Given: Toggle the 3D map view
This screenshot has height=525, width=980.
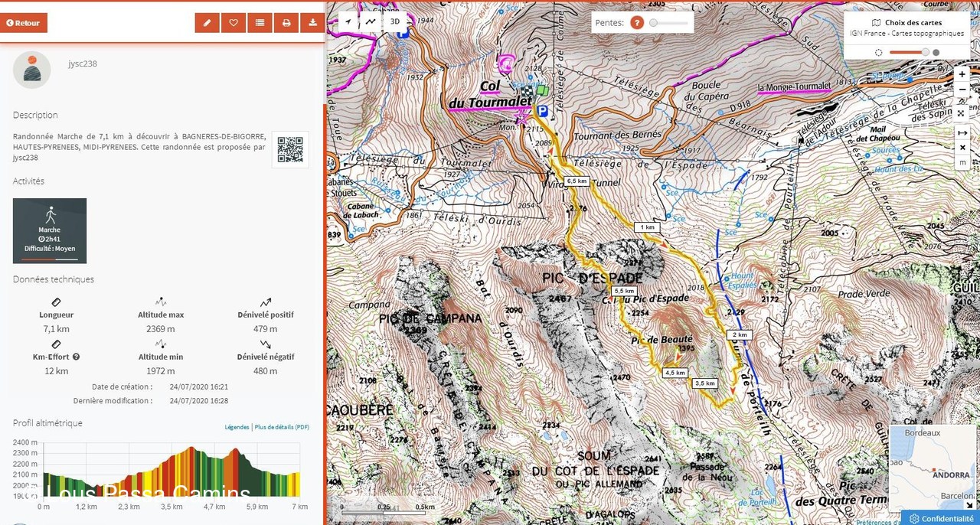Looking at the screenshot, I should (395, 21).
